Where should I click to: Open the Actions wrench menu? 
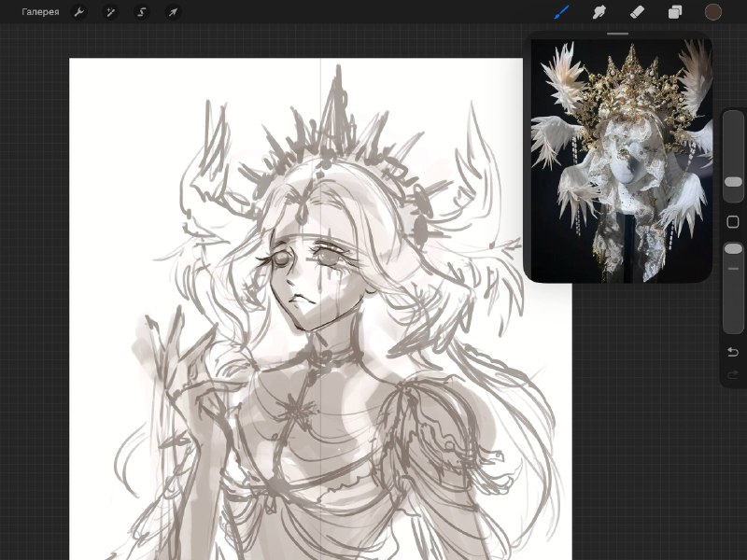pyautogui.click(x=79, y=12)
